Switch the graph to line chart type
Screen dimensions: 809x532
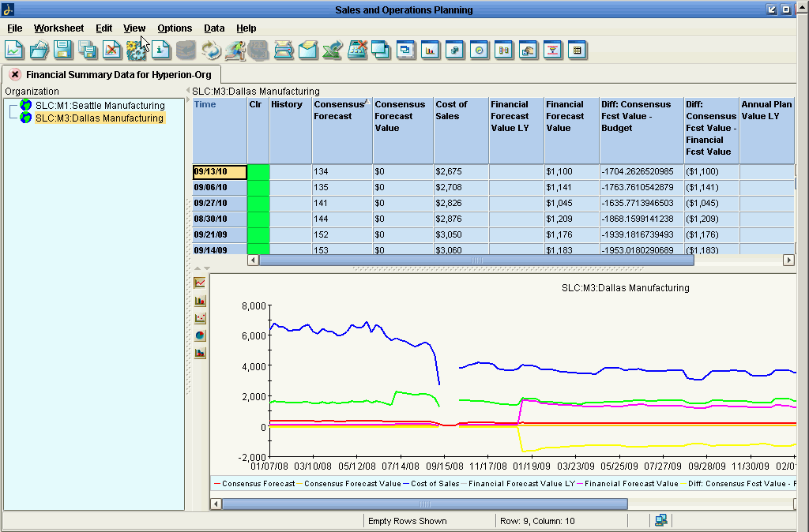(200, 283)
